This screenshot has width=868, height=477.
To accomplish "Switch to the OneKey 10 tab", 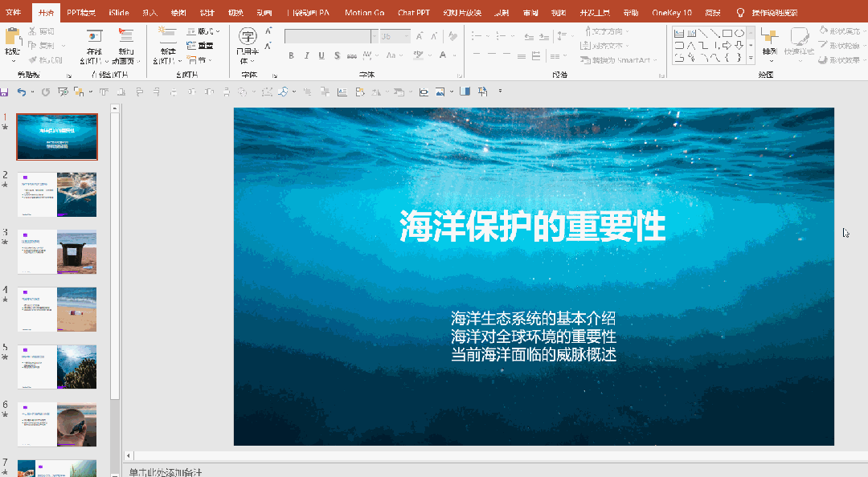I will pyautogui.click(x=671, y=12).
